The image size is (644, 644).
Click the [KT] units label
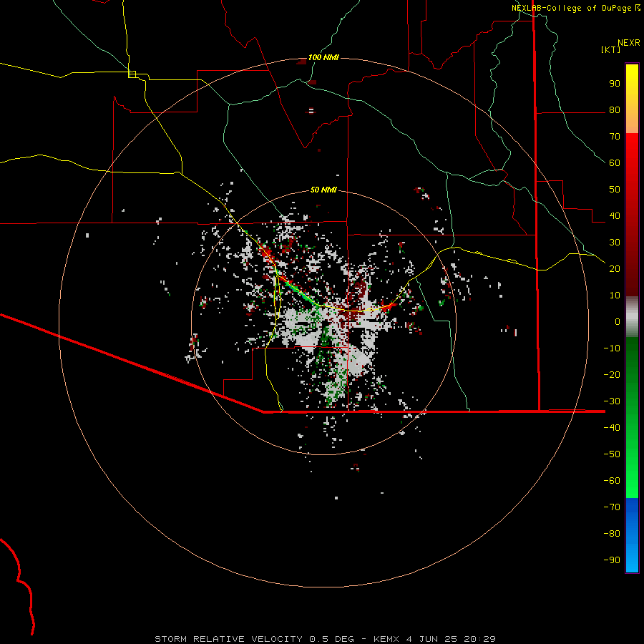coord(611,49)
